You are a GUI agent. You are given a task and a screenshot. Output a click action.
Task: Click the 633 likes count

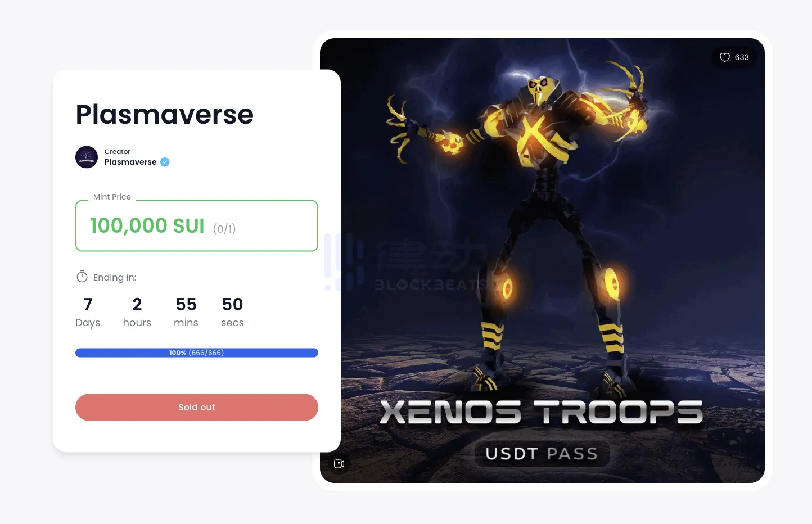pos(742,57)
